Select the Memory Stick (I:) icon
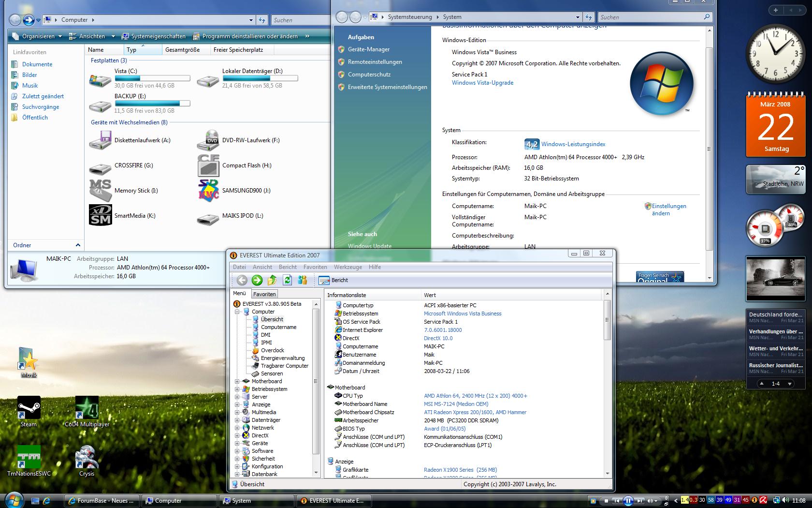Screen dimensions: 812x508 pyautogui.click(x=100, y=191)
